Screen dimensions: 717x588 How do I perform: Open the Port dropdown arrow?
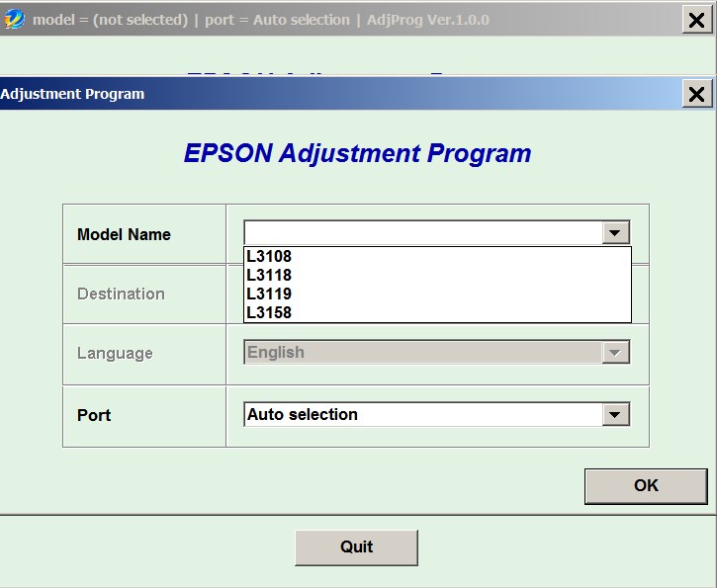tap(615, 414)
